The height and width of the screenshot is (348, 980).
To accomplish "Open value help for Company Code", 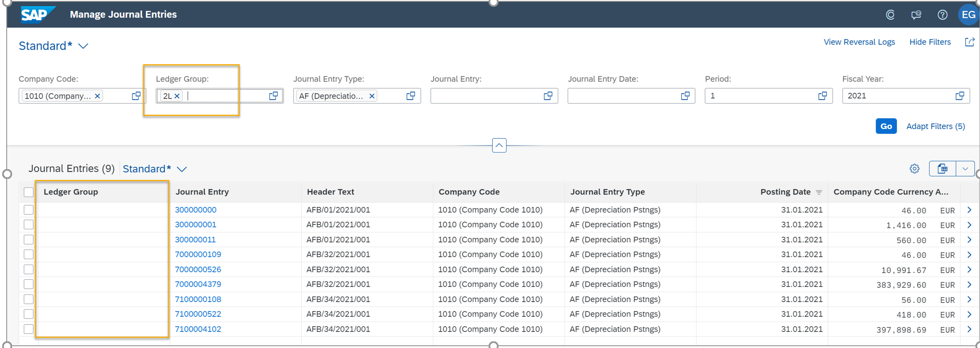I will pos(136,96).
